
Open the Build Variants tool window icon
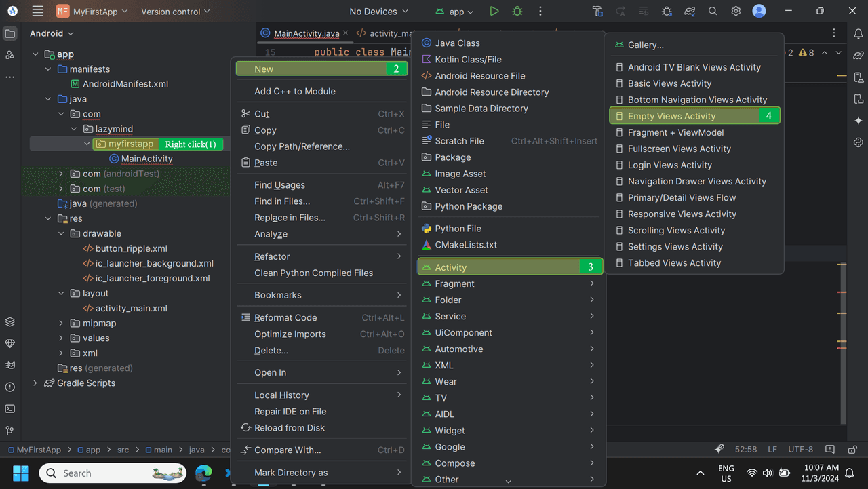pyautogui.click(x=9, y=322)
